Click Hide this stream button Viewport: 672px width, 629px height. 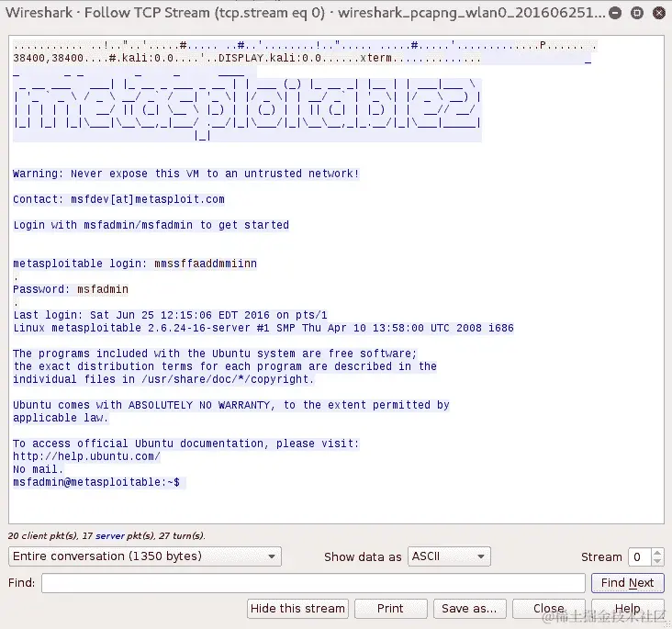297,609
